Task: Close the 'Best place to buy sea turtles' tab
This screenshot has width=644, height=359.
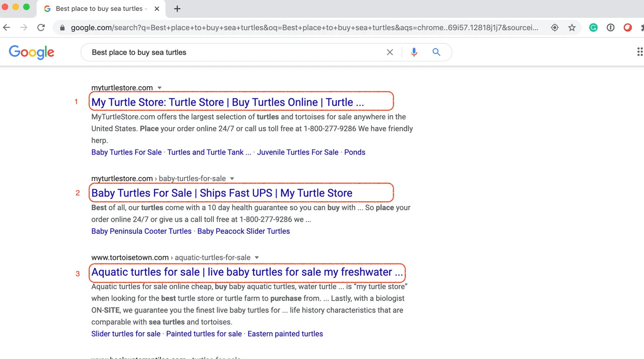Action: (x=157, y=9)
